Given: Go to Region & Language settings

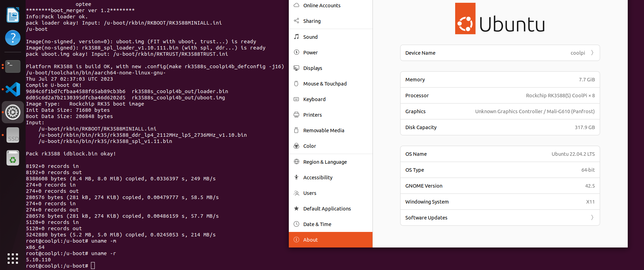Looking at the screenshot, I should coord(331,162).
